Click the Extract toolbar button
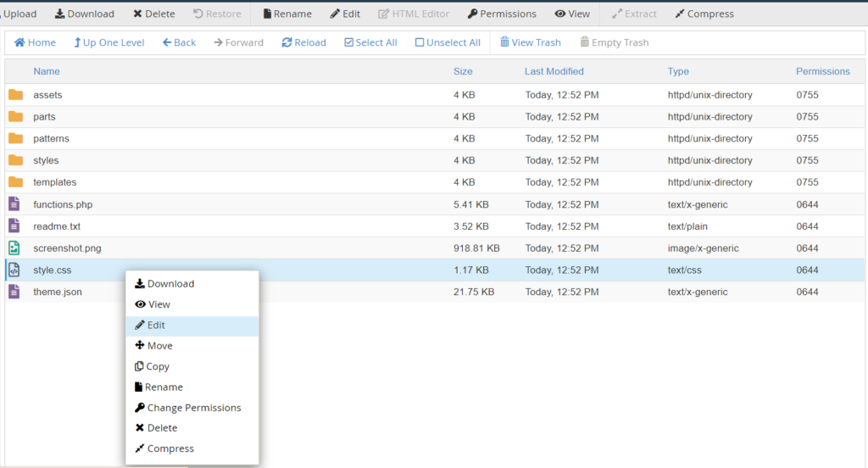 click(634, 14)
